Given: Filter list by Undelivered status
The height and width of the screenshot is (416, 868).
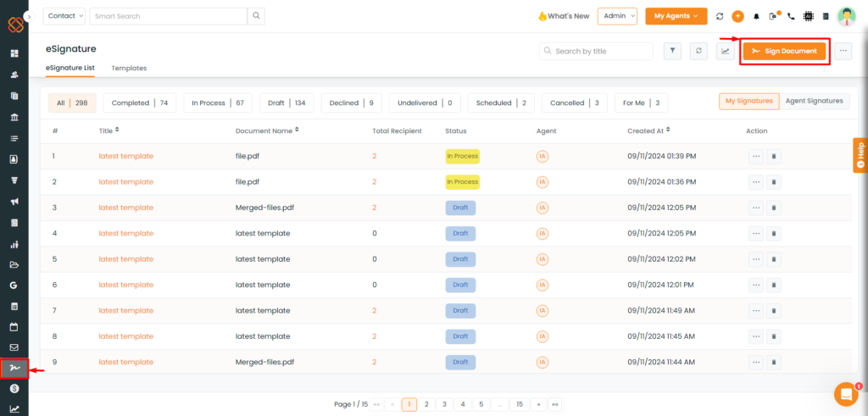Looking at the screenshot, I should (x=426, y=103).
